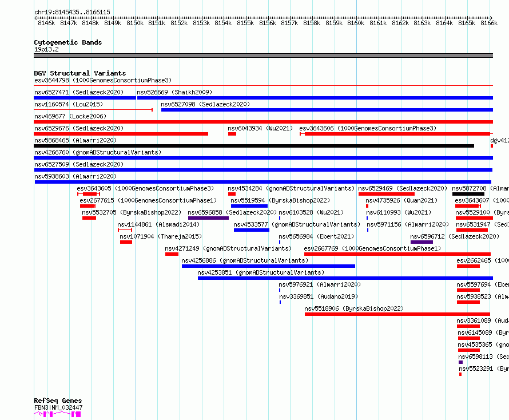Click the red bar under nsv469677

(x=263, y=122)
